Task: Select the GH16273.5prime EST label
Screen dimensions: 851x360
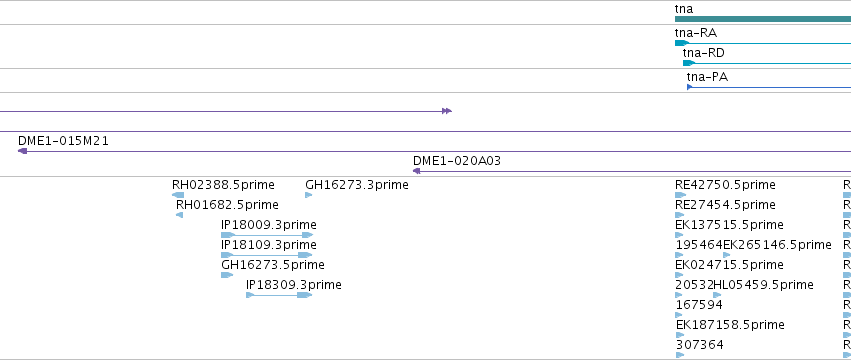Action: pos(272,264)
